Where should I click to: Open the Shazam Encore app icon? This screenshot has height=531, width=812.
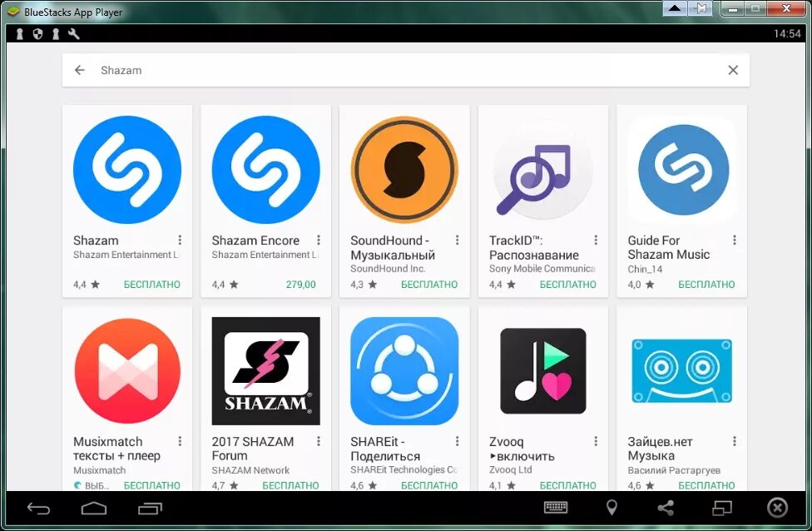pyautogui.click(x=265, y=170)
